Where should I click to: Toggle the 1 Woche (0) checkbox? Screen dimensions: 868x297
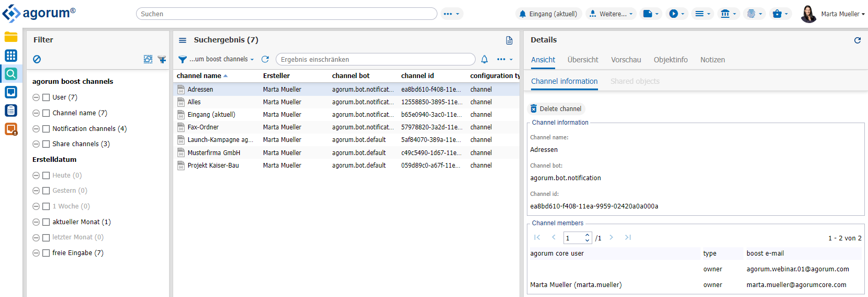coord(46,206)
